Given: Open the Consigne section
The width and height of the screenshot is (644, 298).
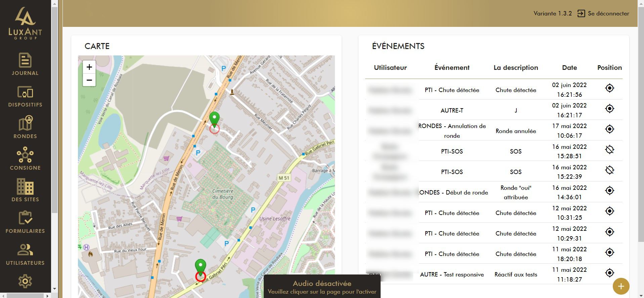Looking at the screenshot, I should [25, 159].
